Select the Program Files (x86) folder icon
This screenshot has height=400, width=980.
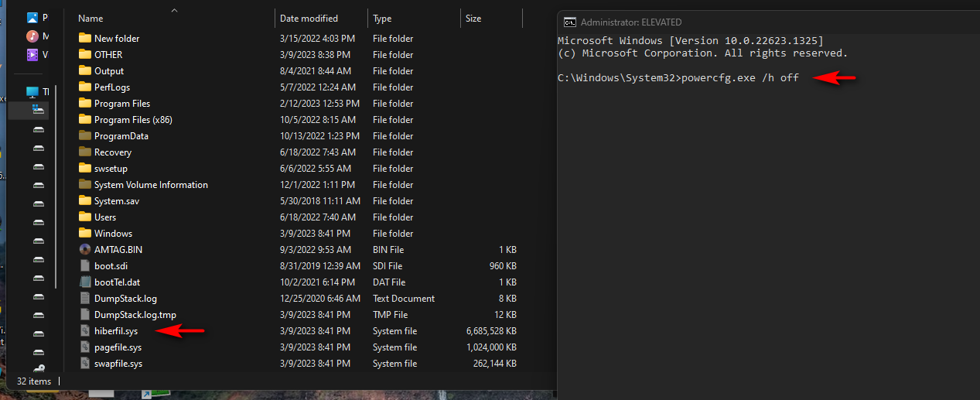coord(85,119)
